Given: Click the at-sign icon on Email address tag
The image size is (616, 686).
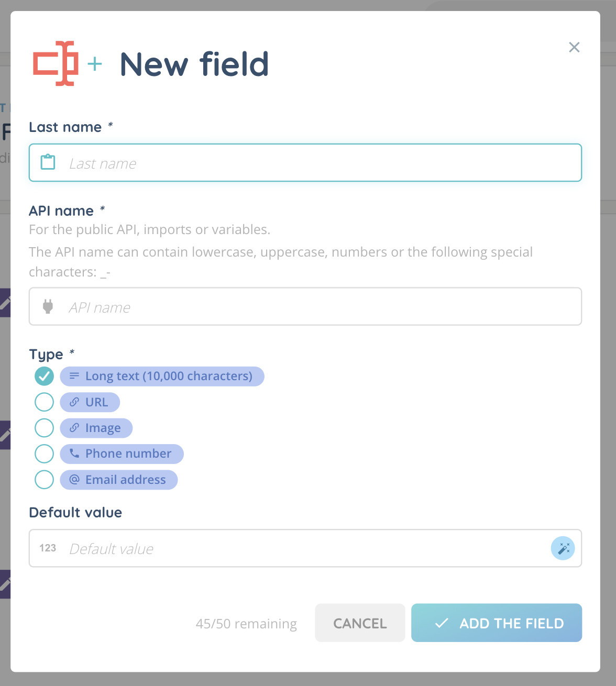Looking at the screenshot, I should point(74,480).
